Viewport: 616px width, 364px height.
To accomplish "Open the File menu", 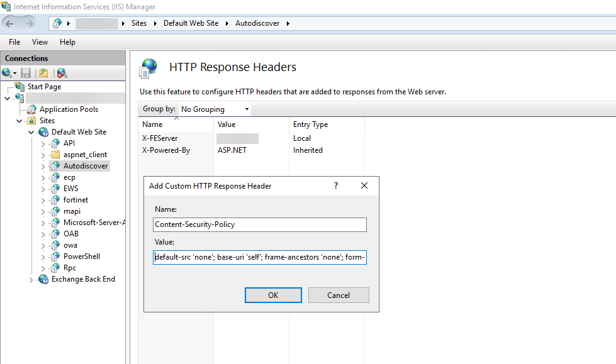I will click(x=14, y=42).
